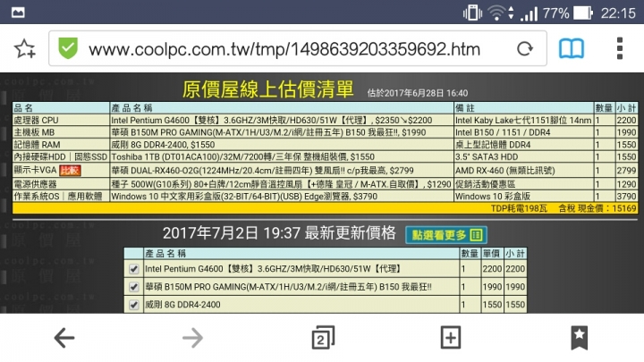
Task: Open reader mode book icon
Action: tap(571, 49)
